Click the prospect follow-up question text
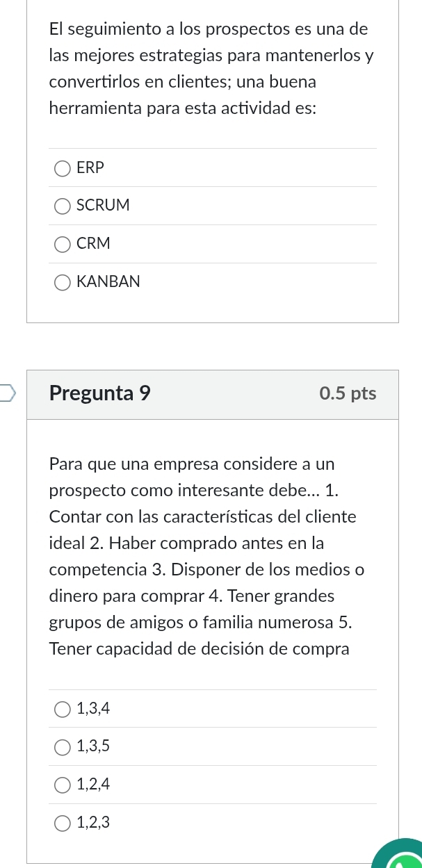This screenshot has height=868, width=422. tap(209, 69)
